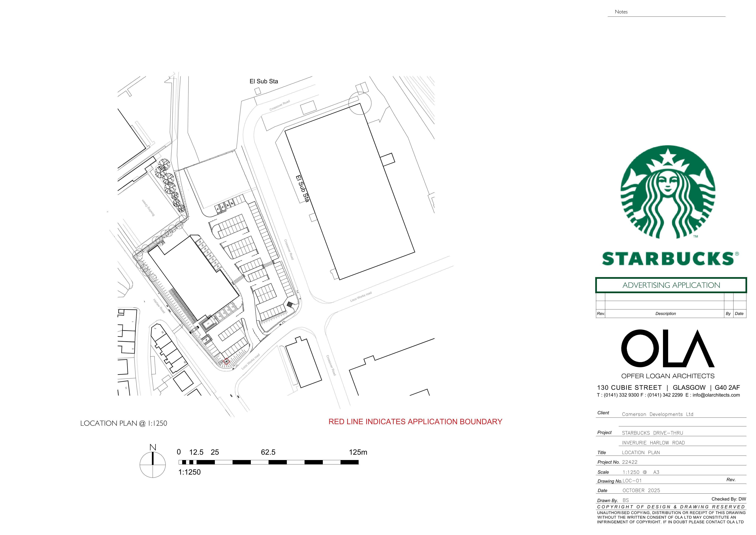Click 'Checked By: DW' text
This screenshot has height=535, width=756.
pyautogui.click(x=729, y=499)
